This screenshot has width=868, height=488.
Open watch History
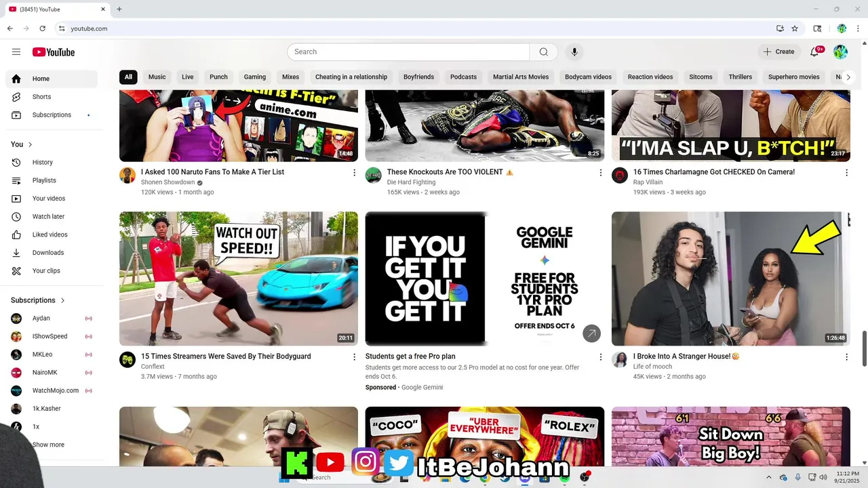pyautogui.click(x=52, y=163)
